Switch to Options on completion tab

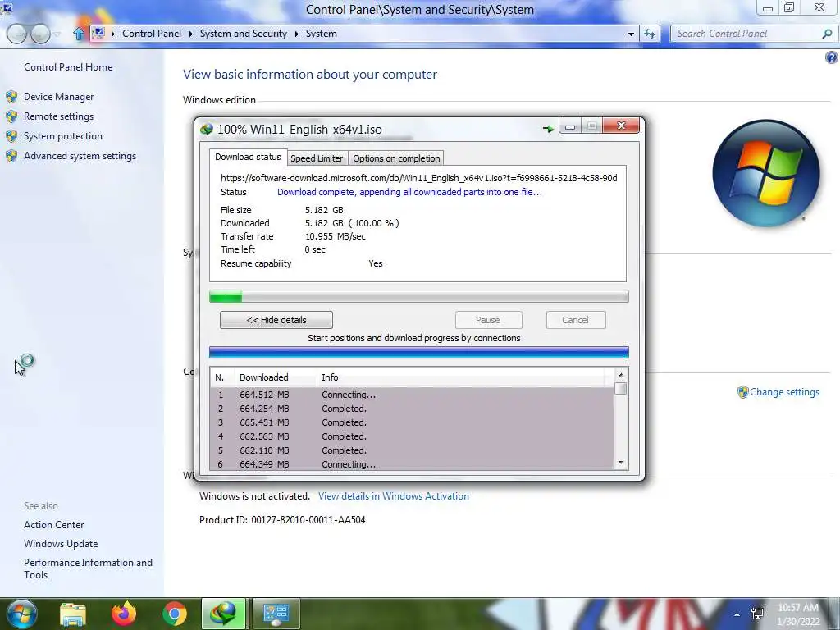coord(396,158)
